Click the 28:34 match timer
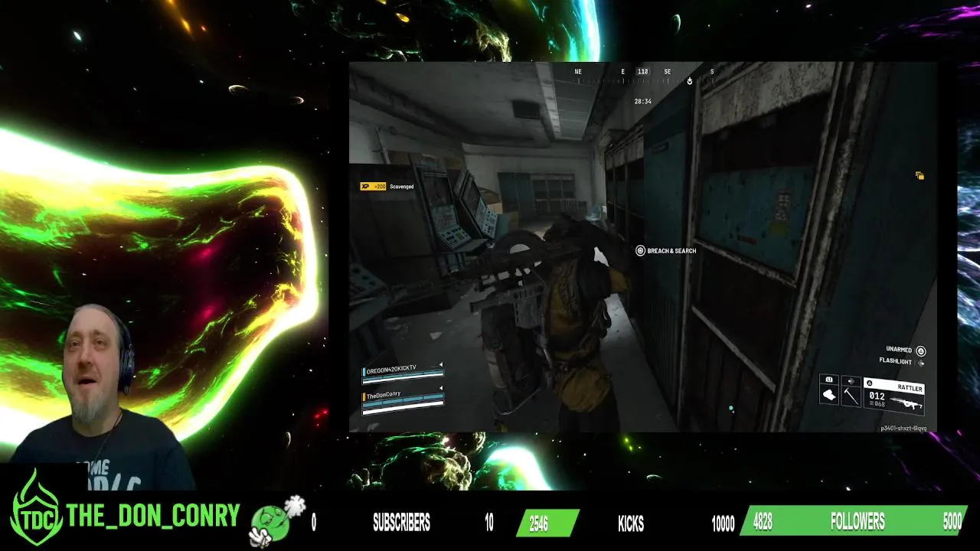The width and height of the screenshot is (980, 551). click(x=642, y=101)
